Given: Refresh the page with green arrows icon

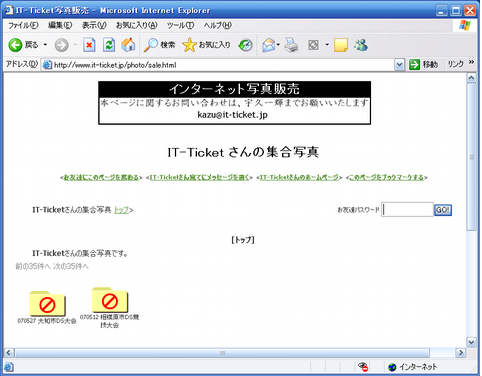Looking at the screenshot, I should (109, 45).
